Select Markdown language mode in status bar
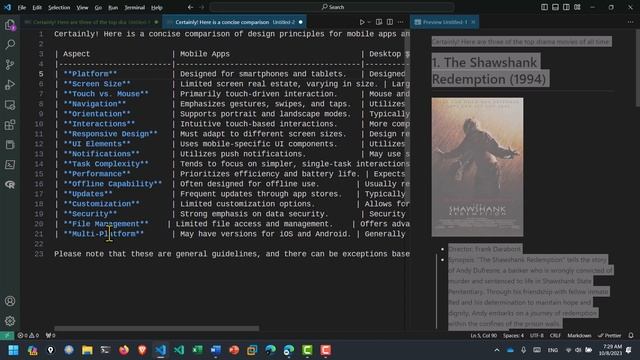640x360 pixels. tap(579, 336)
